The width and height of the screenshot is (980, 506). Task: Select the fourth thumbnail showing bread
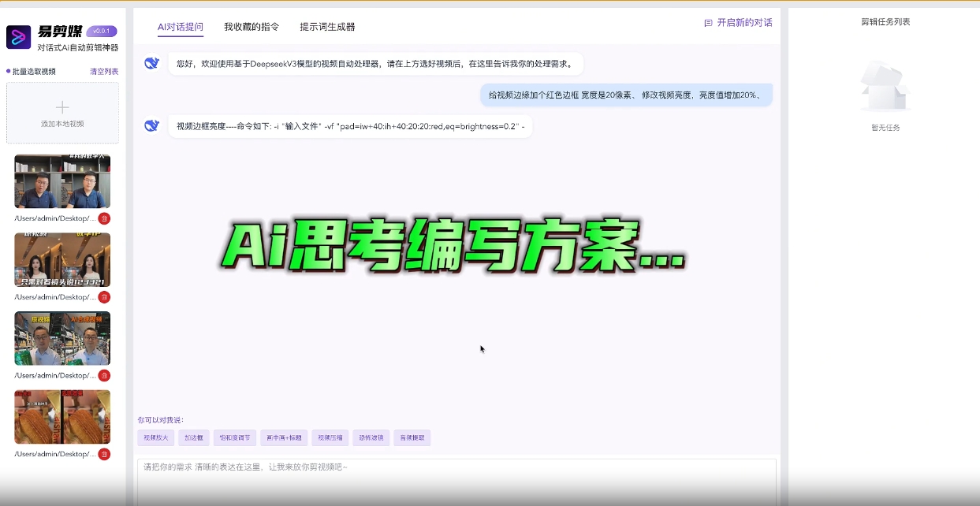click(62, 417)
